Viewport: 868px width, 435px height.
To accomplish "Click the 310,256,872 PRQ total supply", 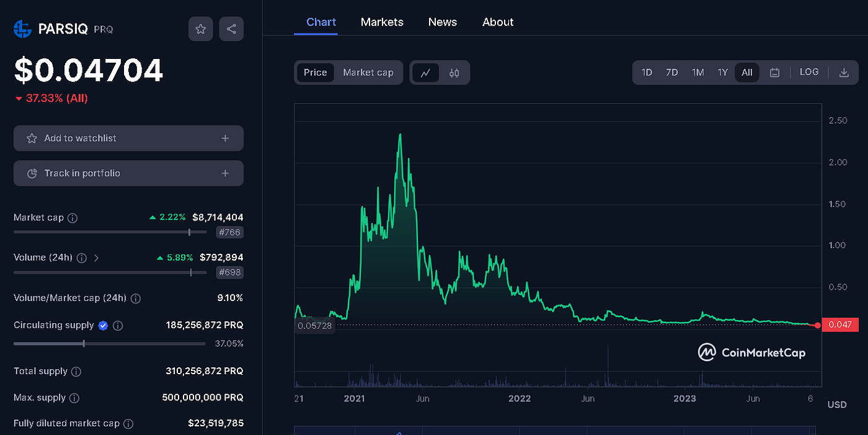I will click(205, 371).
